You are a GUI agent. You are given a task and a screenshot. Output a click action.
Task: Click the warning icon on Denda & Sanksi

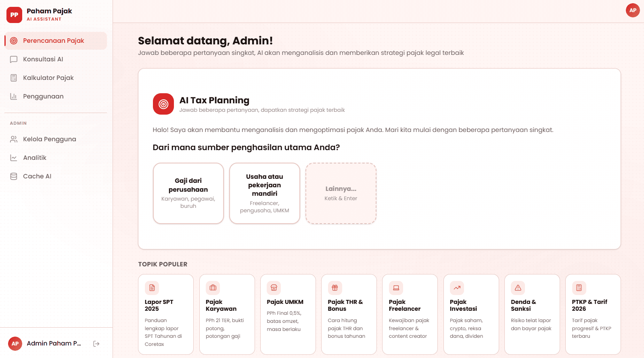click(518, 288)
